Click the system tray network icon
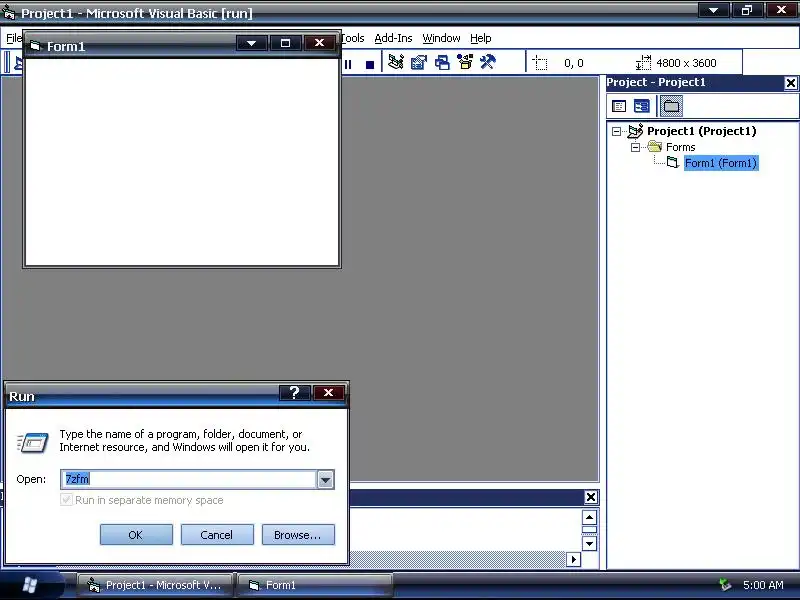This screenshot has width=800, height=600. pos(724,585)
